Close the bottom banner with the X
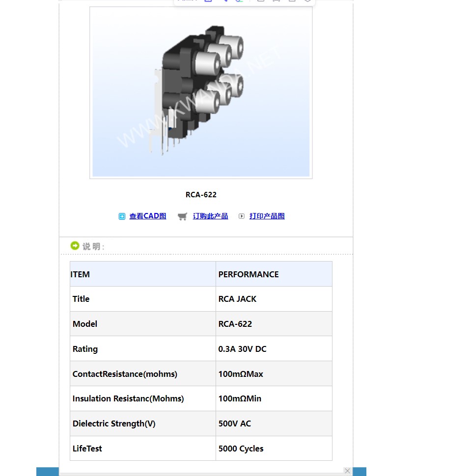Viewport: 470px width, 476px height. click(x=348, y=471)
